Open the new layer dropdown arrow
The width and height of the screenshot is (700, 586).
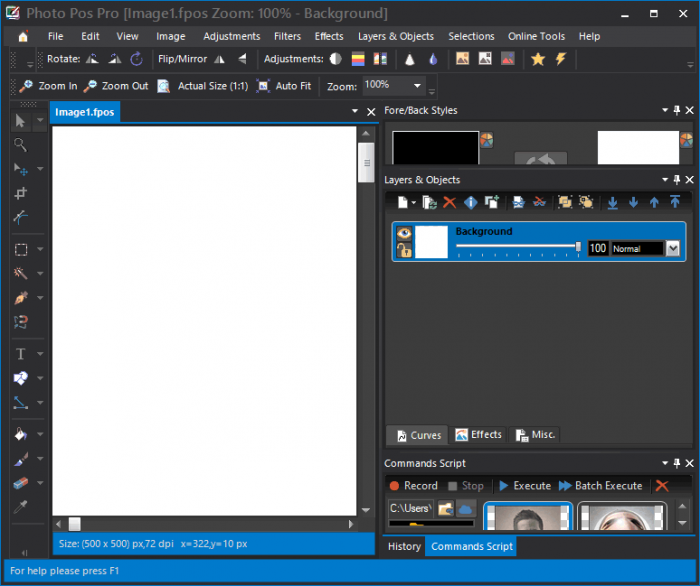tap(414, 203)
